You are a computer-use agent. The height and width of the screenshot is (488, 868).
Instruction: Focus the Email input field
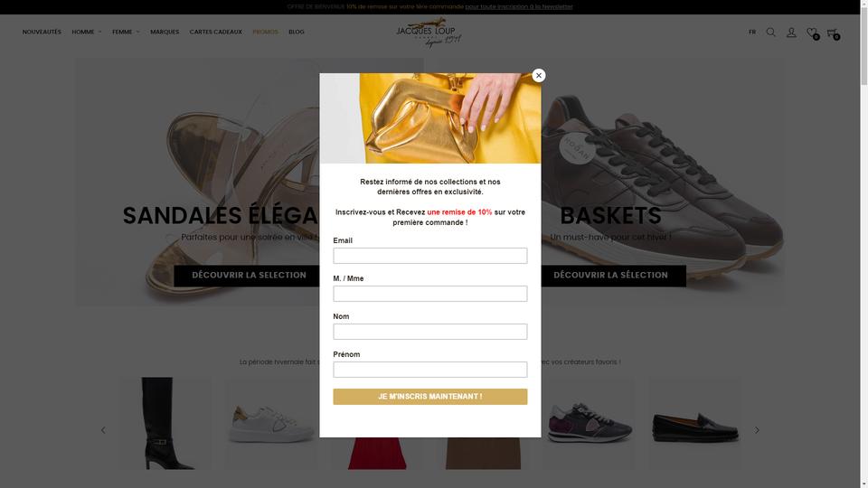point(430,256)
